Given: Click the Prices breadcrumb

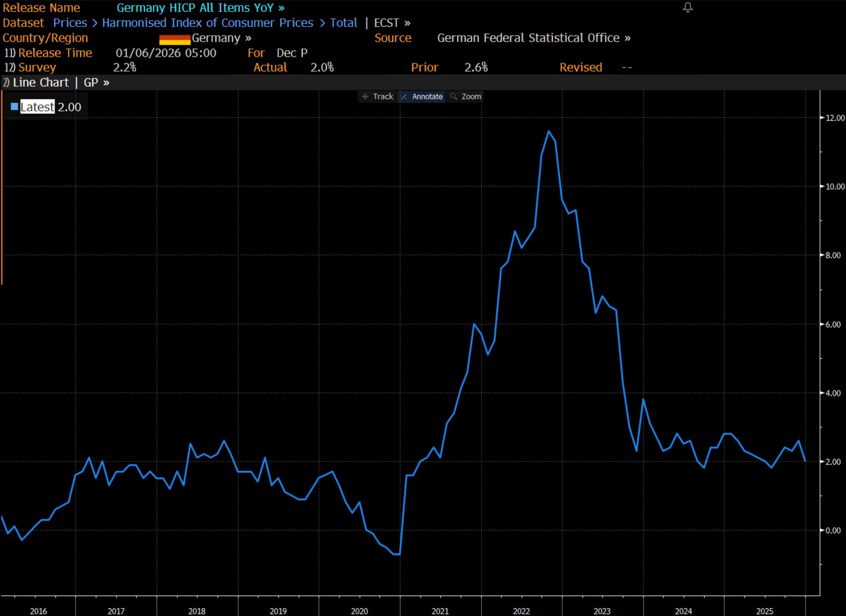Looking at the screenshot, I should click(70, 23).
